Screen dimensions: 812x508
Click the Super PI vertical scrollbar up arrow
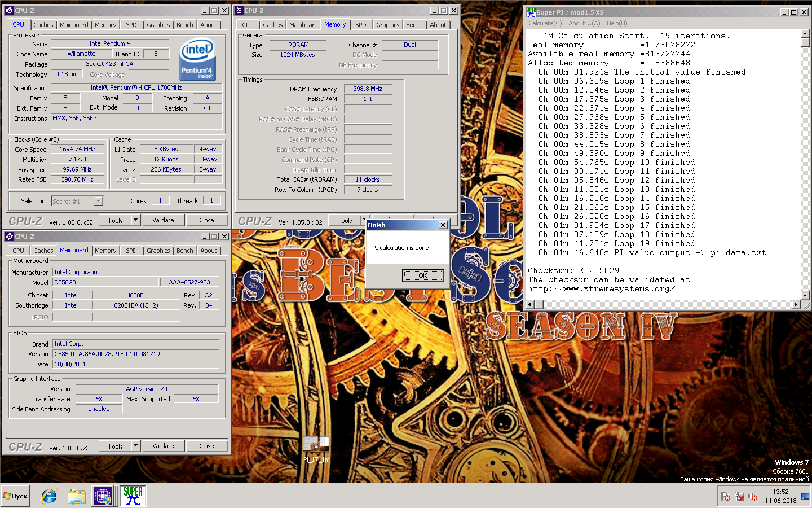(x=805, y=34)
